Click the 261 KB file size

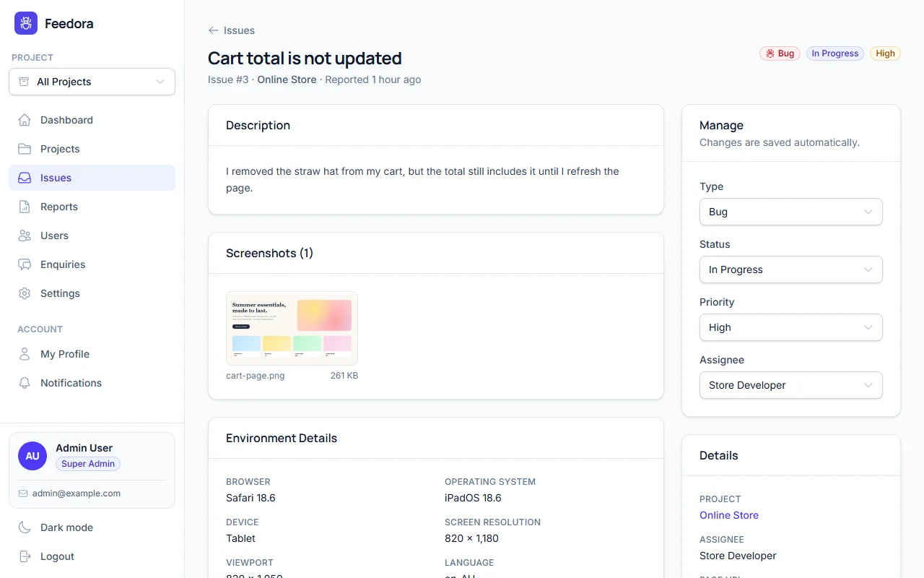pos(344,376)
